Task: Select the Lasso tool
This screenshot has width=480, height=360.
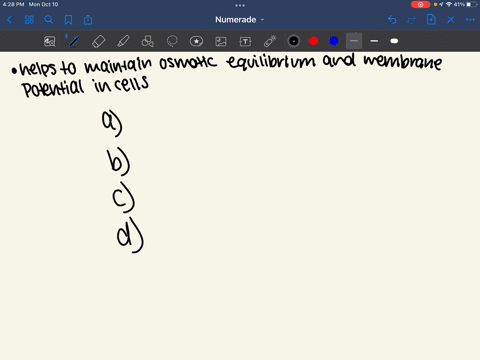Action: 172,41
